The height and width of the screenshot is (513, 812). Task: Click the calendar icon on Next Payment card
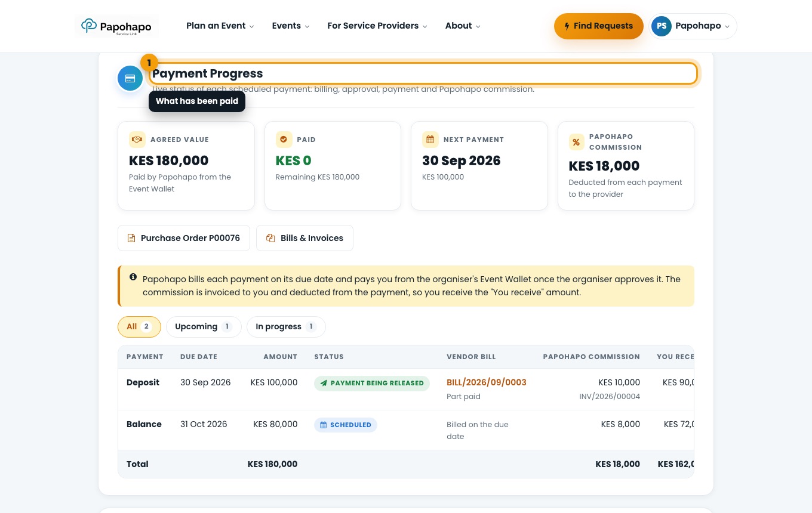(430, 140)
